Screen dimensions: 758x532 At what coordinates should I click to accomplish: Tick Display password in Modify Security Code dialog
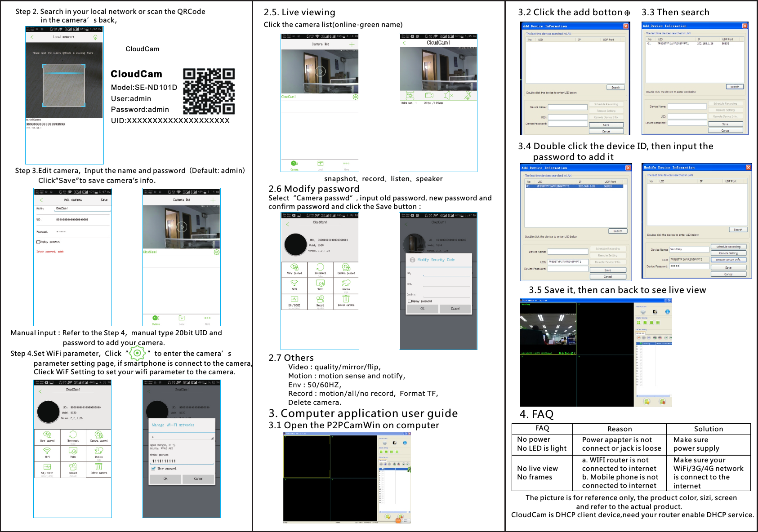[410, 301]
